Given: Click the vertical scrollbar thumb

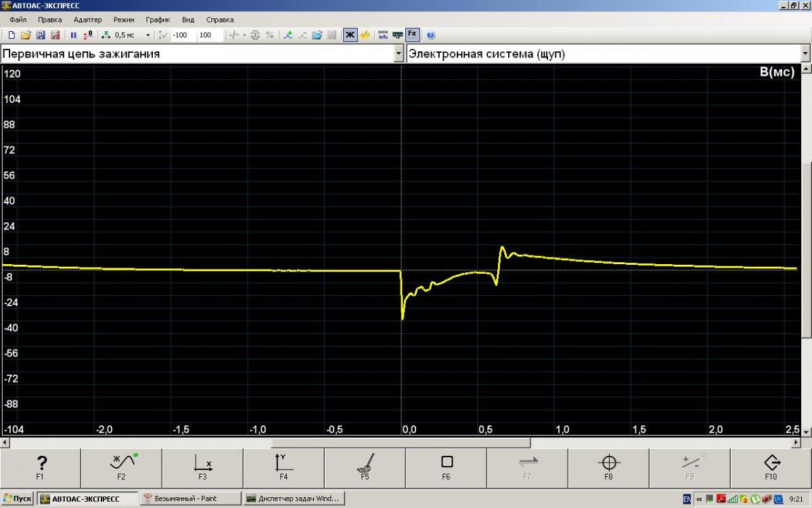Looking at the screenshot, I should (x=806, y=250).
